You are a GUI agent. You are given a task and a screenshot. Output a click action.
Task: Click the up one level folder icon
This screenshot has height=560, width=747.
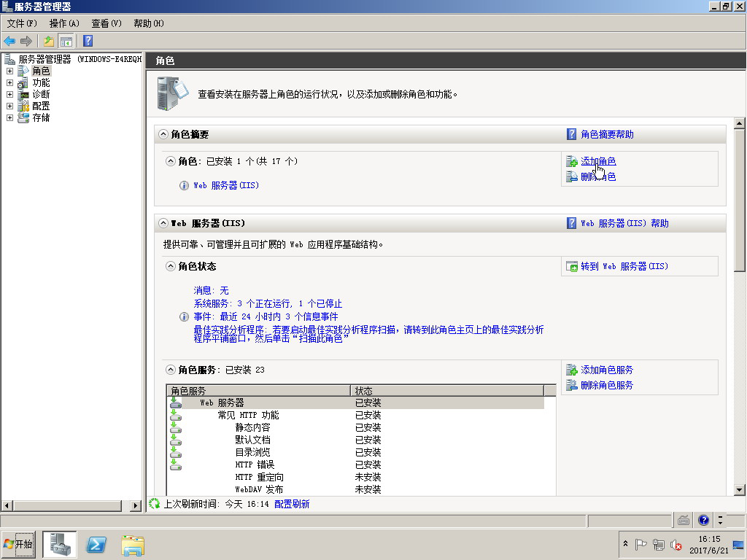(48, 42)
